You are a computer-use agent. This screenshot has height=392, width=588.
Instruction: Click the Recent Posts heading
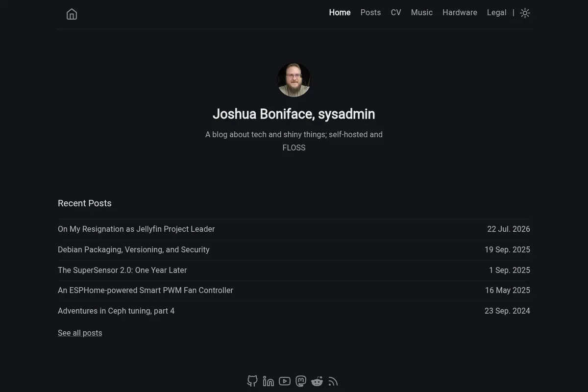(85, 203)
